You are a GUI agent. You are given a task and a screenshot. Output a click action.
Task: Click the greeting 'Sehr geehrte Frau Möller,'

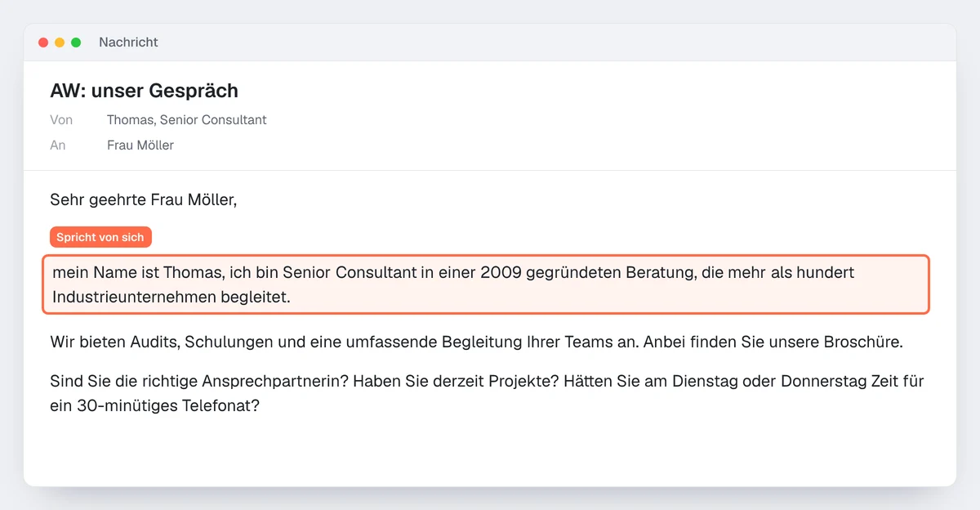pyautogui.click(x=143, y=199)
